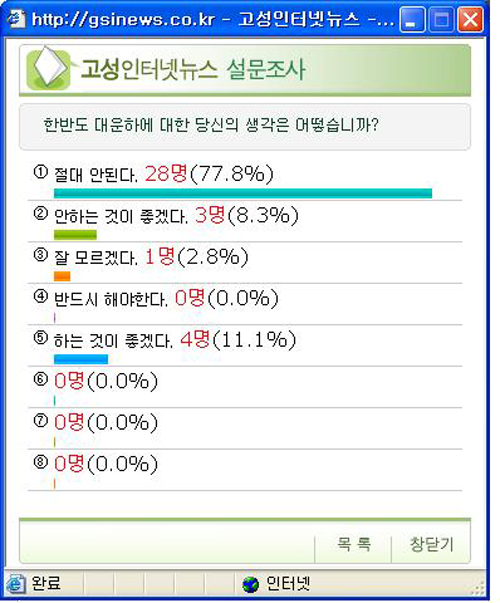
Task: Click the 목록 (list) button
Action: pos(353,545)
